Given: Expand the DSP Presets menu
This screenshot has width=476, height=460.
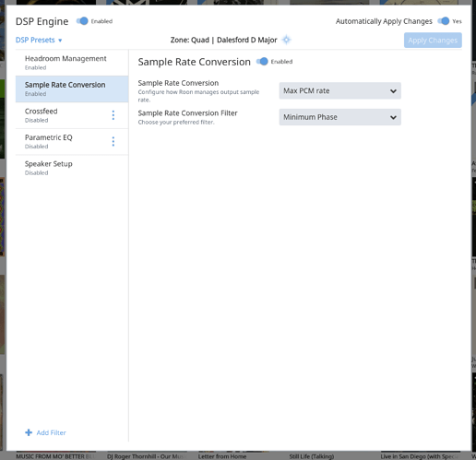Looking at the screenshot, I should 39,41.
